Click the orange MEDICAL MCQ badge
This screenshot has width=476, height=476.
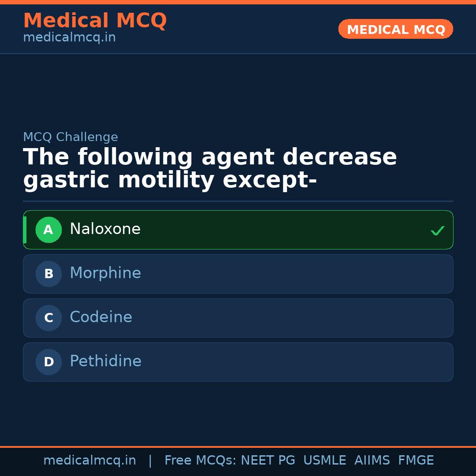click(395, 29)
